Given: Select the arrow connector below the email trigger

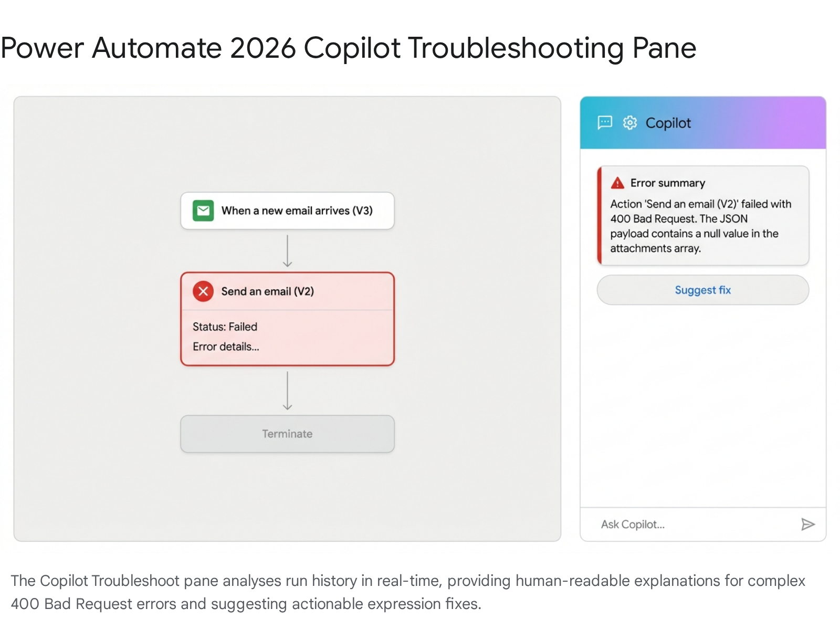Looking at the screenshot, I should 287,251.
